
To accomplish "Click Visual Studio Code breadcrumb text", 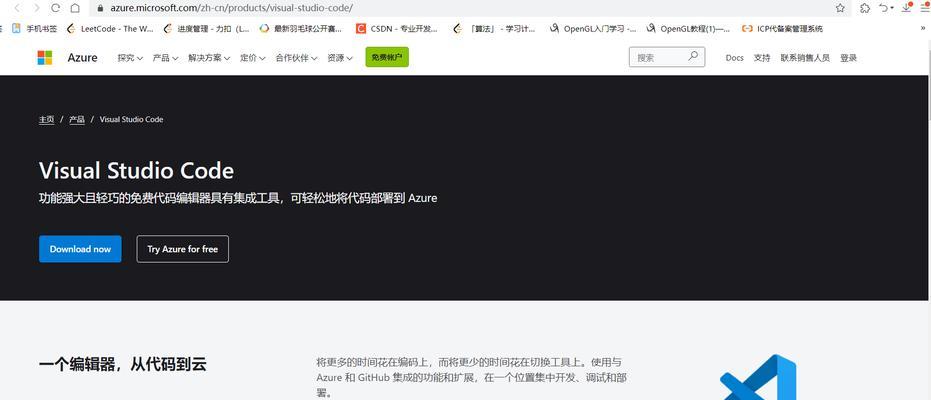I will [x=131, y=119].
